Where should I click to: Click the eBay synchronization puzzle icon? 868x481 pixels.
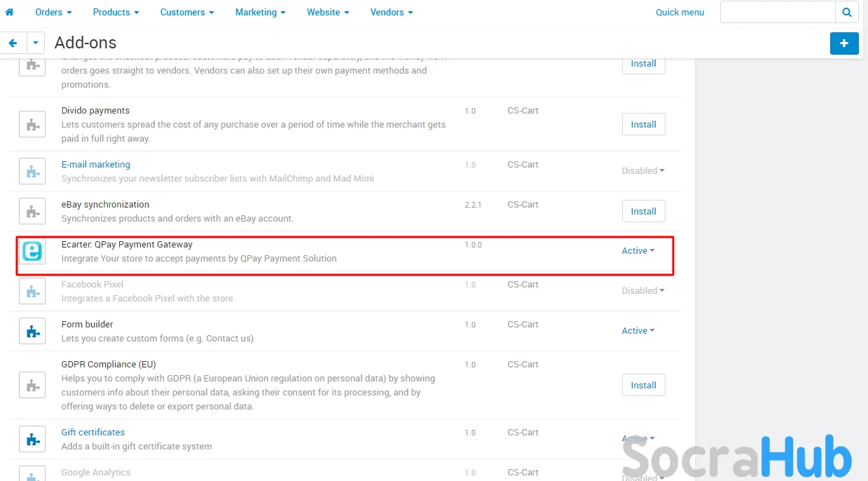pos(32,211)
